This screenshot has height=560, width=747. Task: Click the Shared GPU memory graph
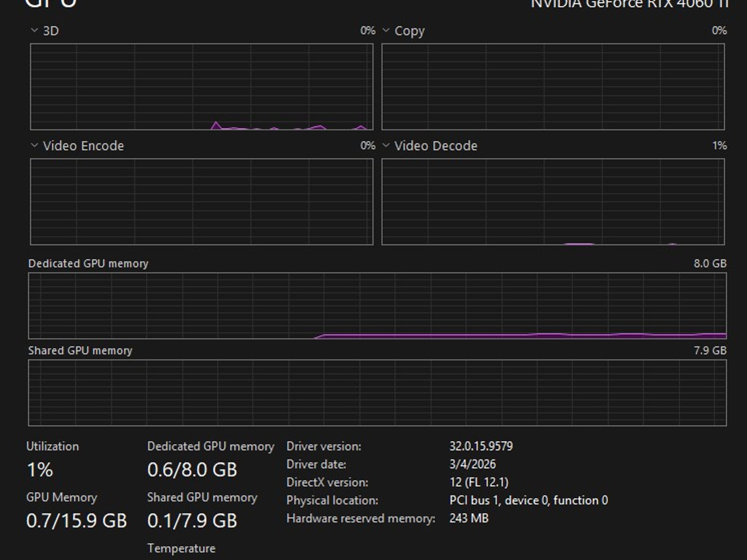point(378,393)
